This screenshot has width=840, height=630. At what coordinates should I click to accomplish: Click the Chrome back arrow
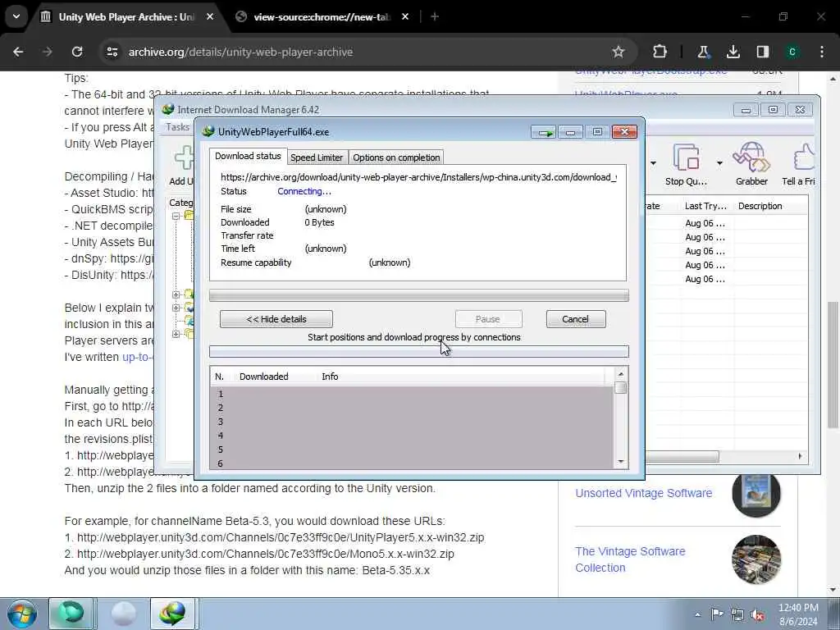[x=18, y=52]
